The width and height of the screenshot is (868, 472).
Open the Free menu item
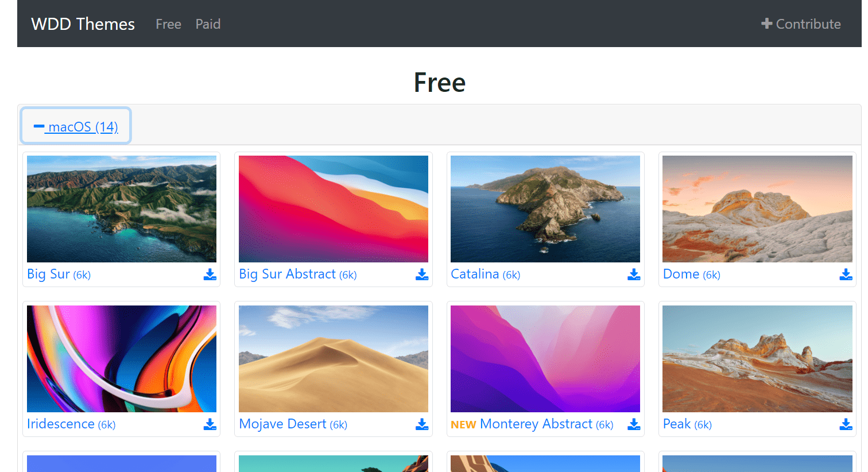168,24
